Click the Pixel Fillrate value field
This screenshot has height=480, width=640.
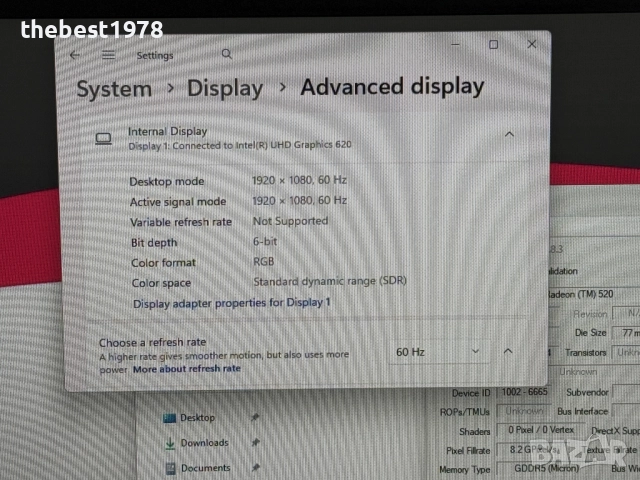click(535, 449)
